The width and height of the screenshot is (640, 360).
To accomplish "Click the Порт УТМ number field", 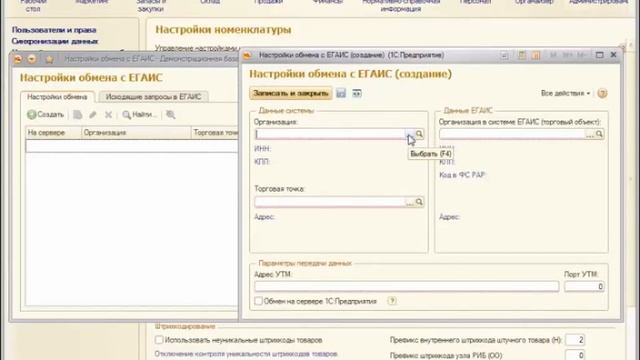I will click(584, 287).
